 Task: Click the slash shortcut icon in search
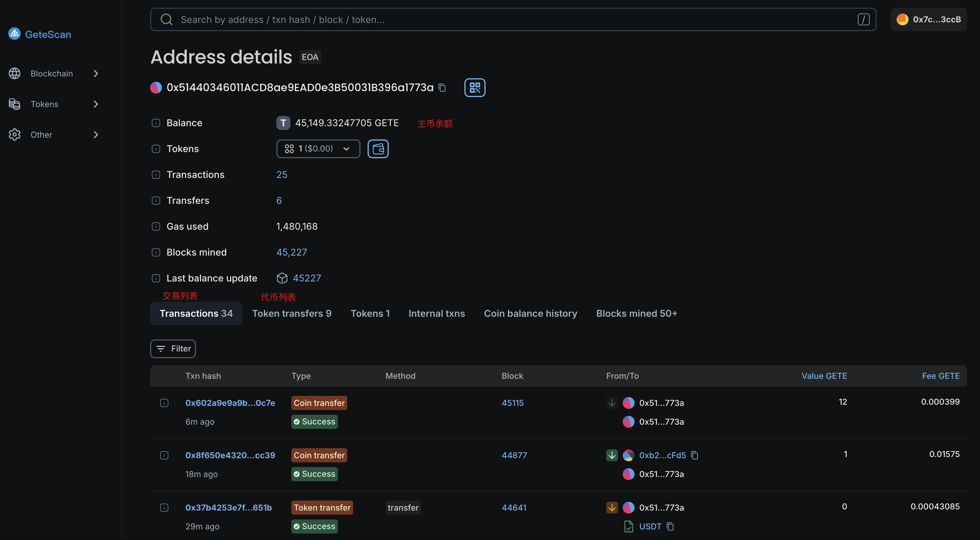click(x=863, y=19)
